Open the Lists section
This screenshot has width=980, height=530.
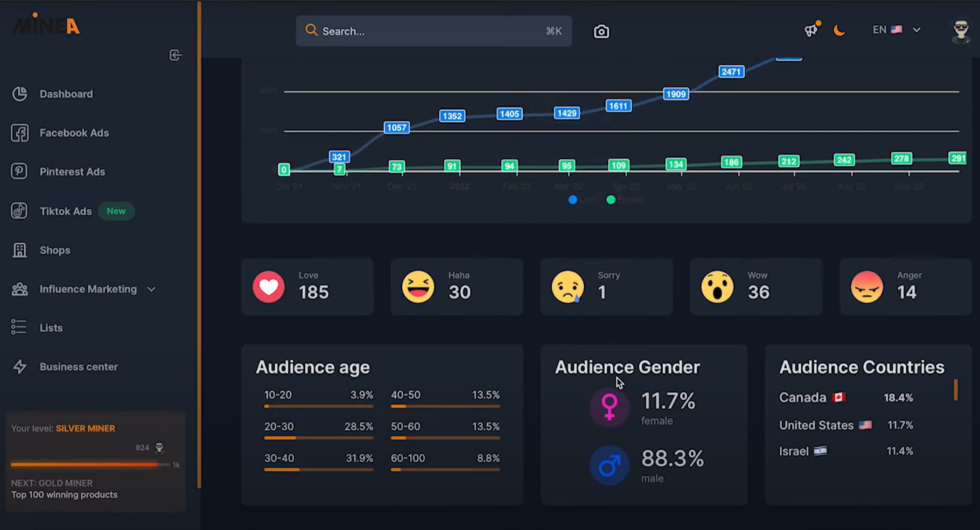coord(50,327)
